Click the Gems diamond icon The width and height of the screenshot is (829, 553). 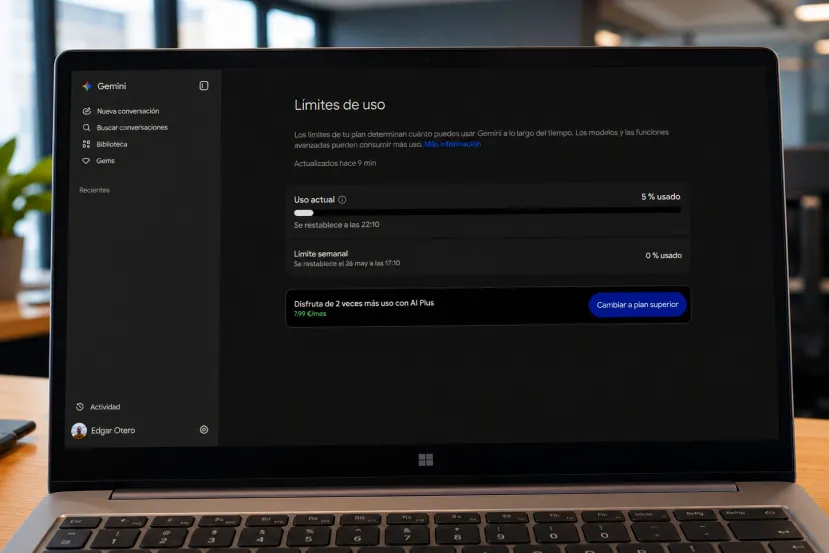point(86,161)
